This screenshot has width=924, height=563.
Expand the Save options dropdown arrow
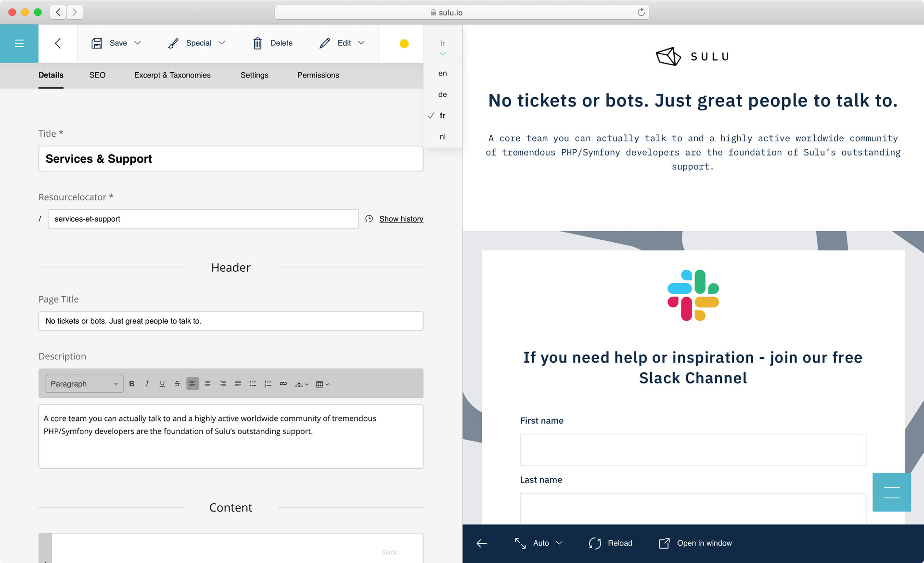click(x=137, y=43)
